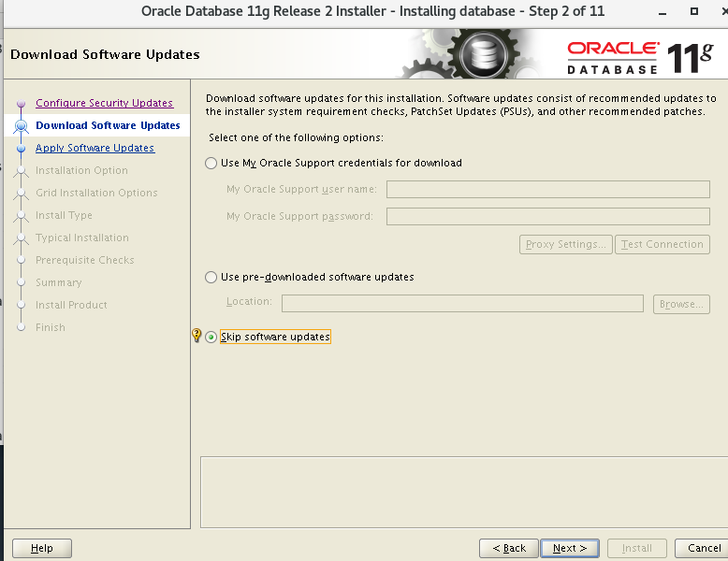Click Summary step in sidebar

click(x=59, y=282)
